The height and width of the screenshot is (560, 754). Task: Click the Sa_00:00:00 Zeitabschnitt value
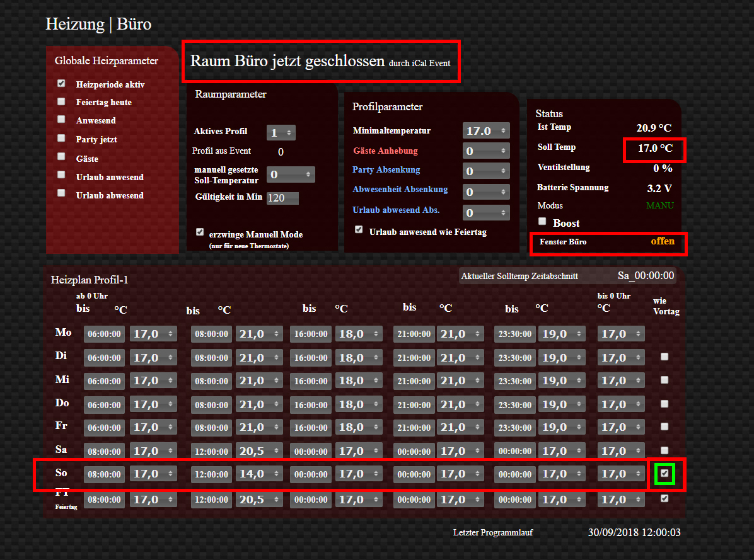(x=646, y=276)
